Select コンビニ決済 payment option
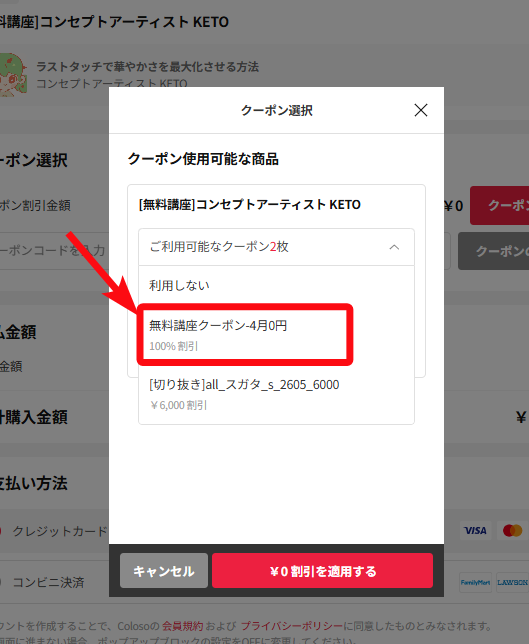This screenshot has width=529, height=644. [x=43, y=582]
